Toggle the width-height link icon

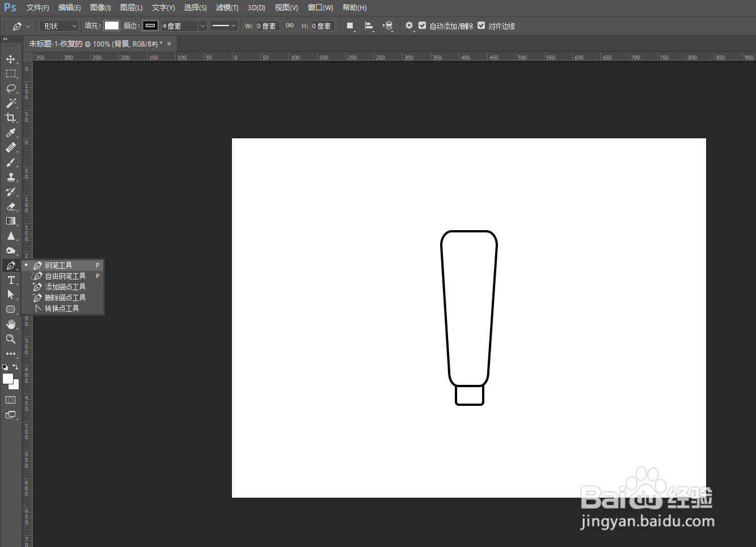click(290, 26)
